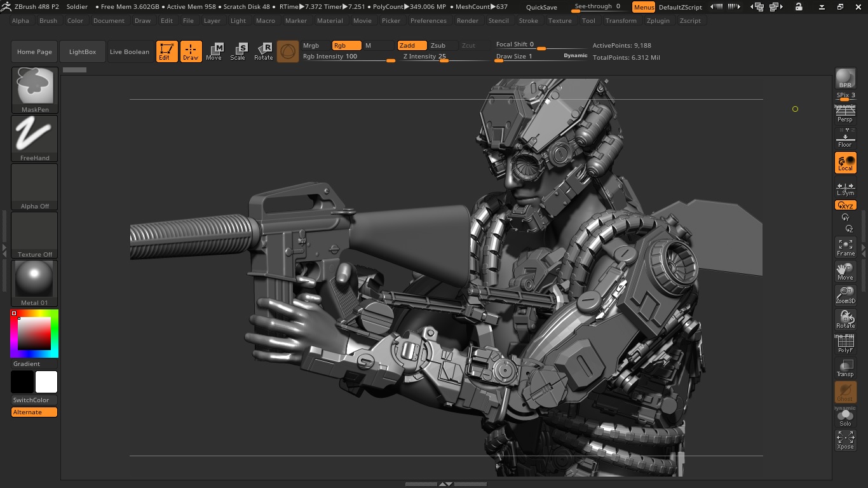Toggle XYZ rotation mode
Viewport: 868px width, 488px height.
coord(845,205)
